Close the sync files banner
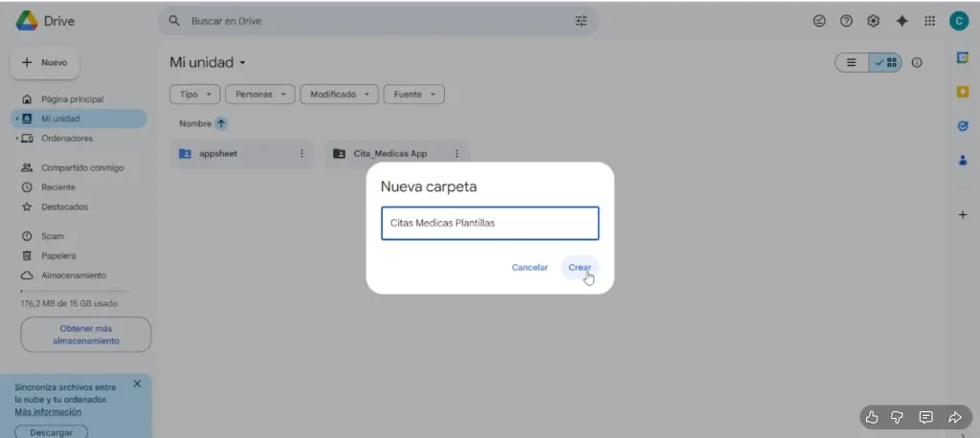The image size is (980, 438). coord(137,383)
